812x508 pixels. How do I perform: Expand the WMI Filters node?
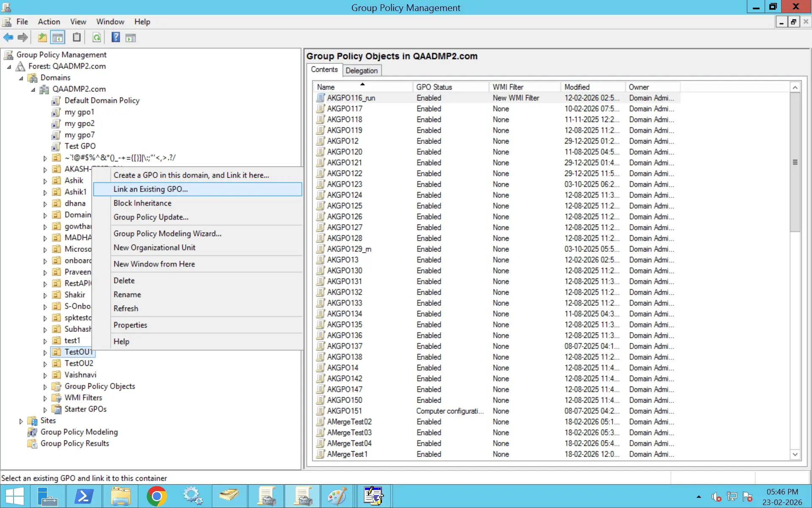(x=45, y=398)
